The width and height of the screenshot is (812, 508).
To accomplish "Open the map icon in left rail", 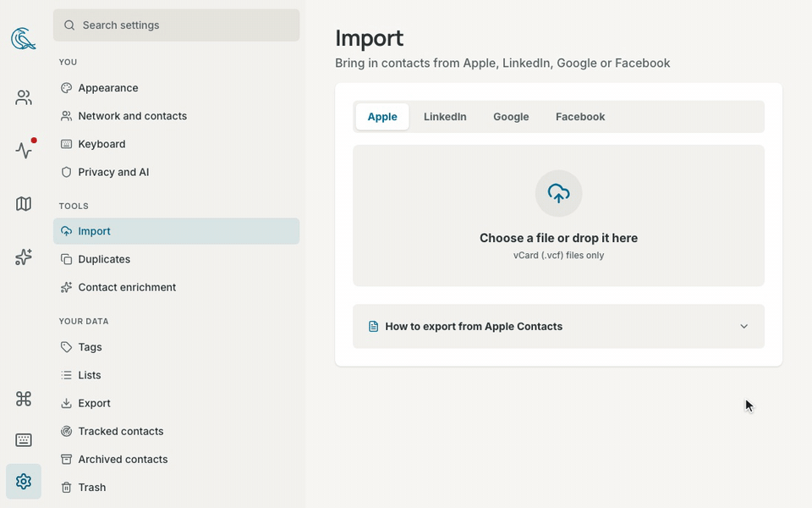I will click(x=24, y=204).
